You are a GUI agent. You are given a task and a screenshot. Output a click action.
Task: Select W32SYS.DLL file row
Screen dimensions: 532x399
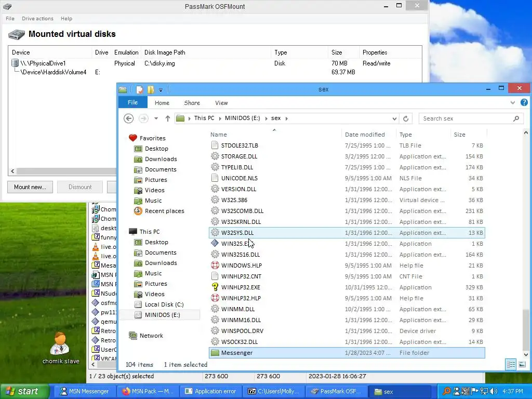[347, 233]
